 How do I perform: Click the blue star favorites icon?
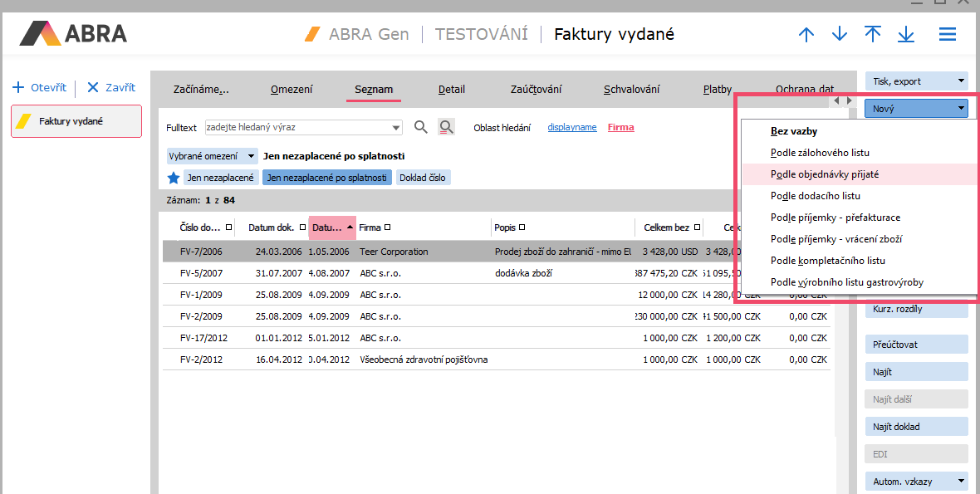(174, 178)
